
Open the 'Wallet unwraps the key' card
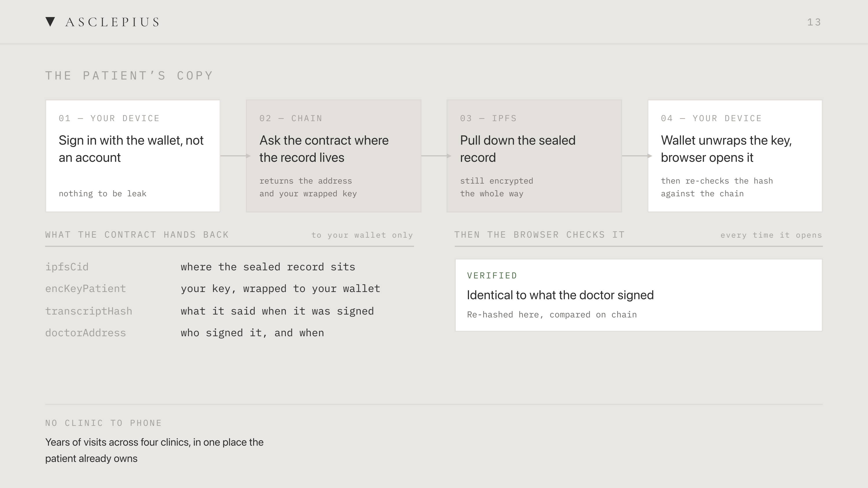point(735,156)
